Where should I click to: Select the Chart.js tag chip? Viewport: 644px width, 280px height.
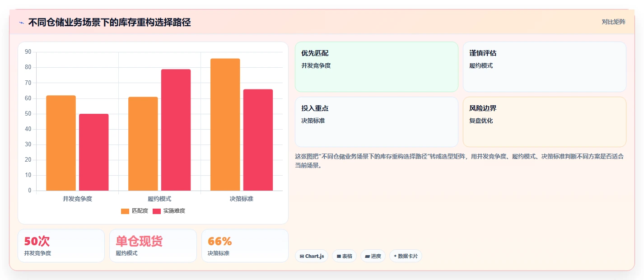pyautogui.click(x=312, y=256)
